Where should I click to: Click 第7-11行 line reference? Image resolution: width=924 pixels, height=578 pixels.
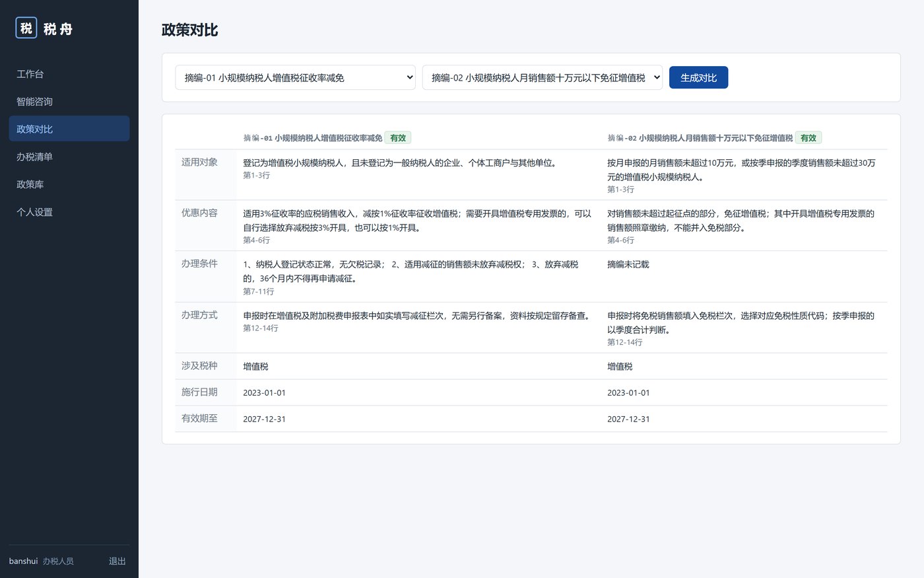coord(259,291)
